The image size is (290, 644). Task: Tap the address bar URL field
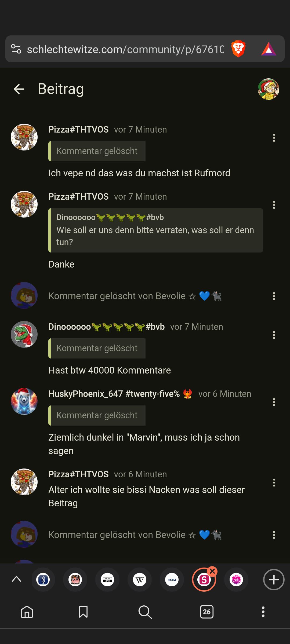pyautogui.click(x=125, y=49)
